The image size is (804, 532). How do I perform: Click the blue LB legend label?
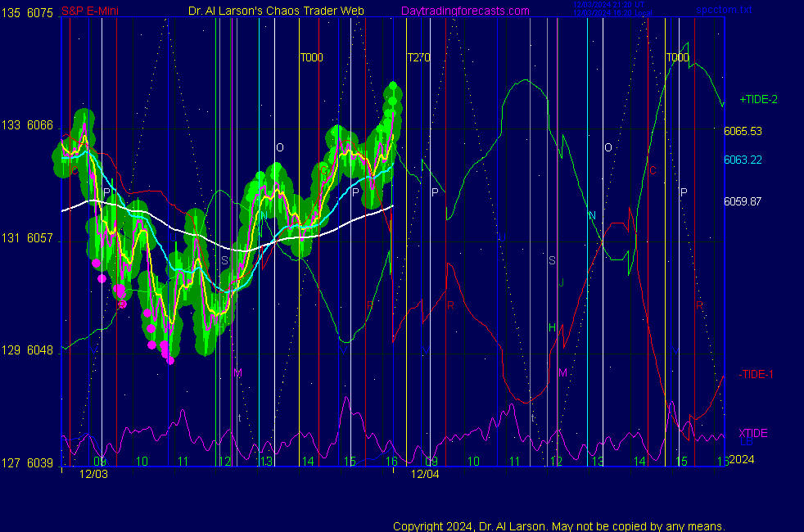coord(746,442)
